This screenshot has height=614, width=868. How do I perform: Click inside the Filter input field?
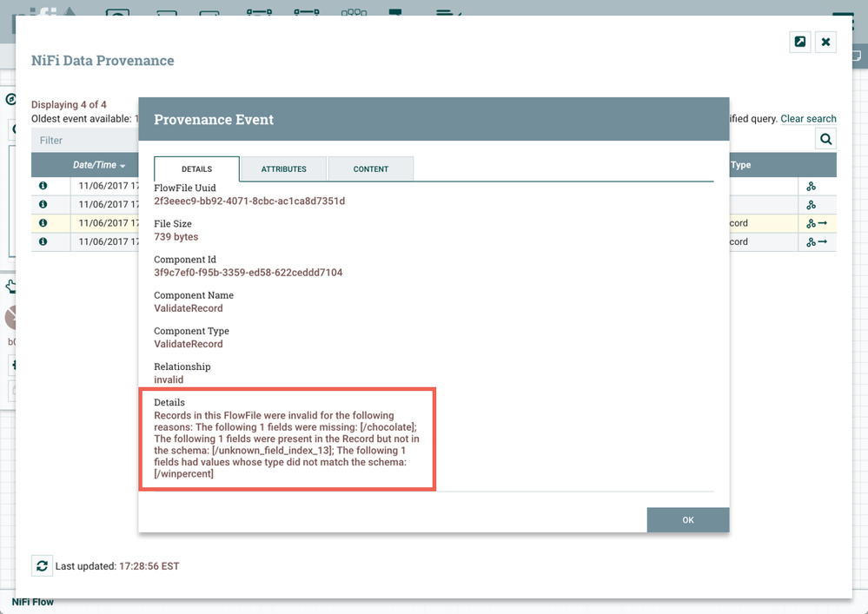tap(84, 140)
